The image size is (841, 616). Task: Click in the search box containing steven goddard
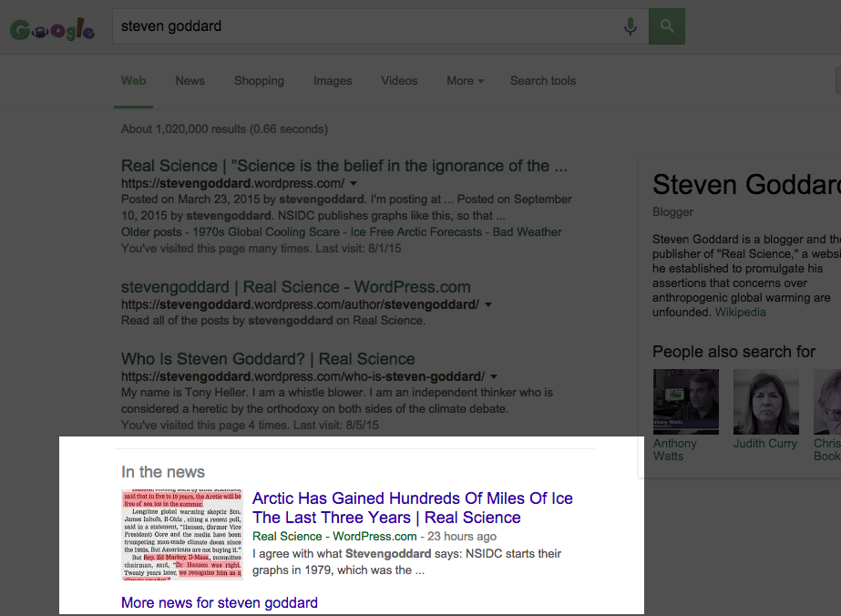pos(364,27)
